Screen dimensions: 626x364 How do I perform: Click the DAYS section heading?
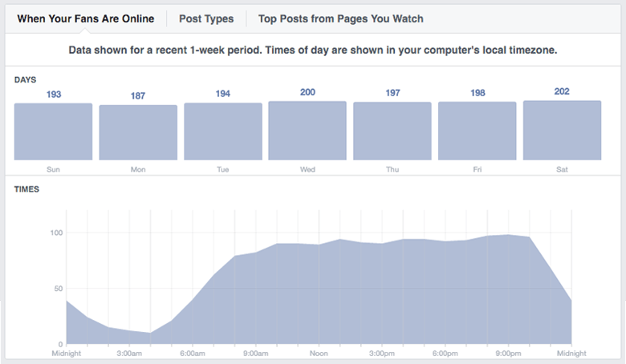(x=25, y=79)
